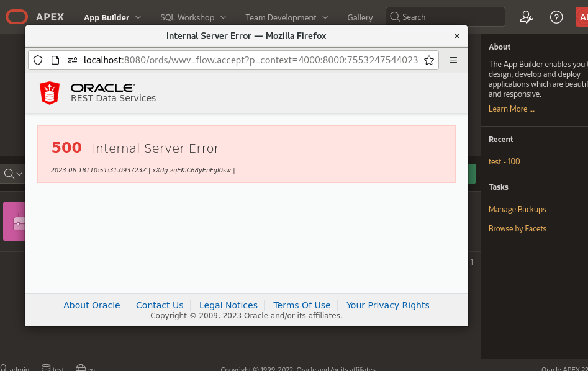This screenshot has height=371, width=588.
Task: Open the recent test - 100 application
Action: click(504, 161)
